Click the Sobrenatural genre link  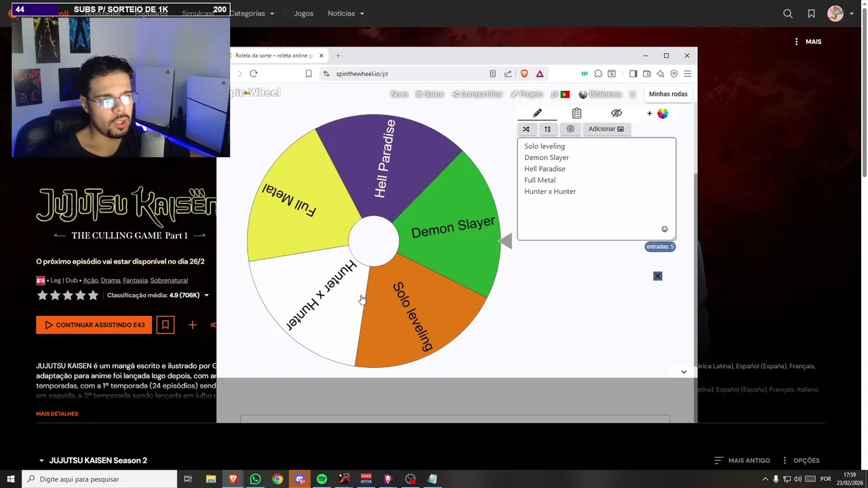tap(169, 280)
